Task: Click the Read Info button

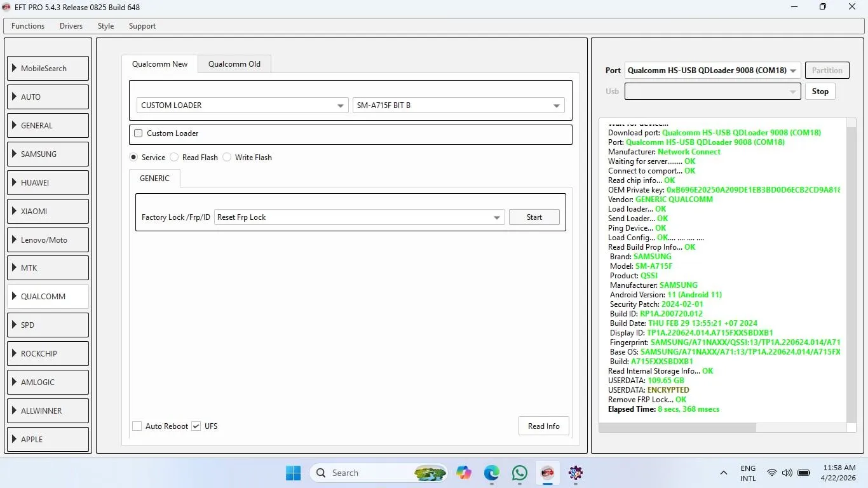Action: coord(543,426)
